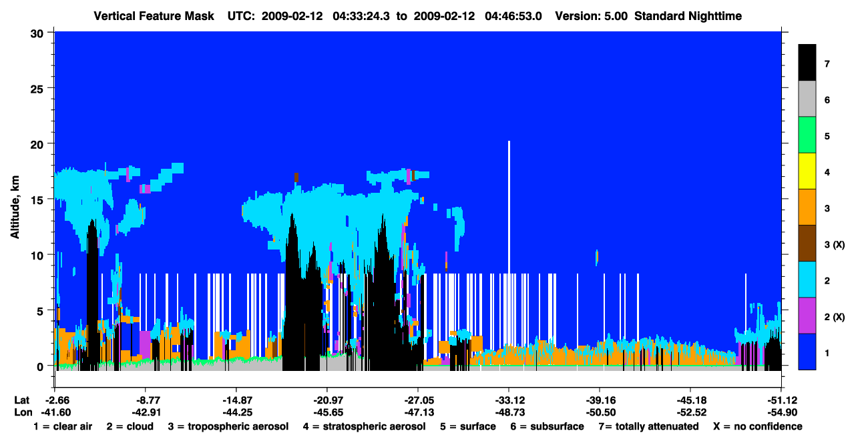The image size is (868, 445).
Task: Click the cyan color swatch labeled 2
Action: [x=807, y=280]
